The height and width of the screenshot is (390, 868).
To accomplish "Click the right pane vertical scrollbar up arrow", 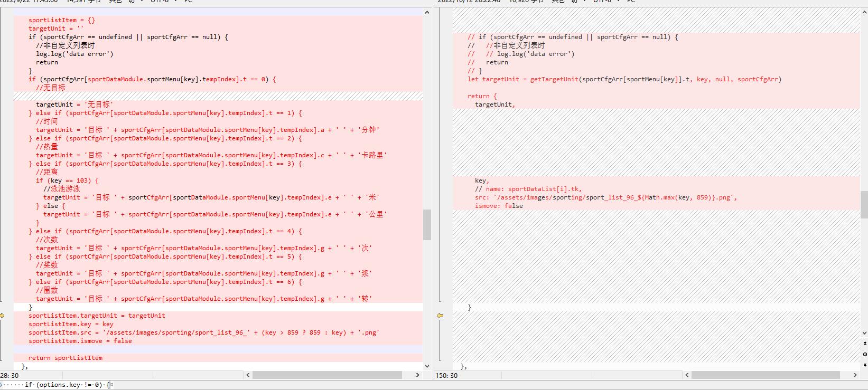I will pyautogui.click(x=864, y=12).
